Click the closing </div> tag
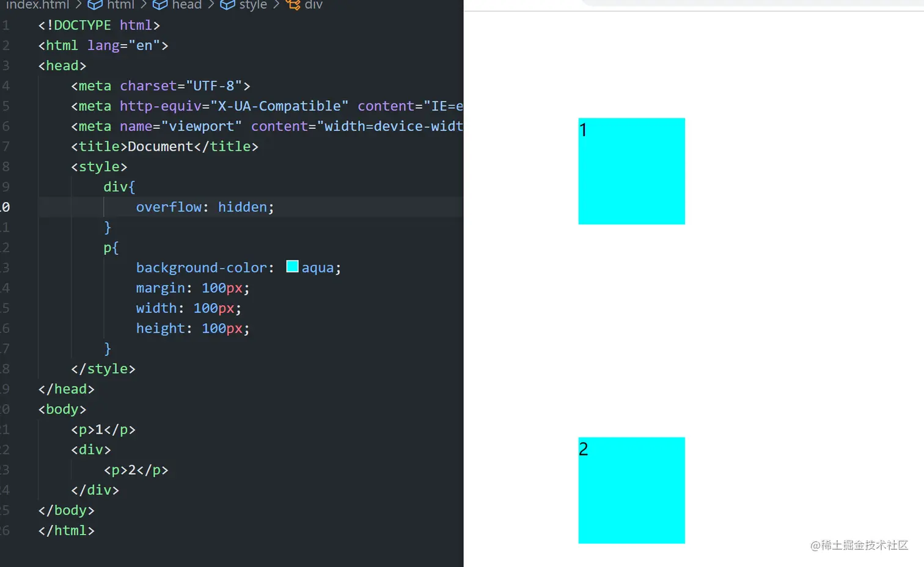The height and width of the screenshot is (567, 924). pyautogui.click(x=95, y=490)
